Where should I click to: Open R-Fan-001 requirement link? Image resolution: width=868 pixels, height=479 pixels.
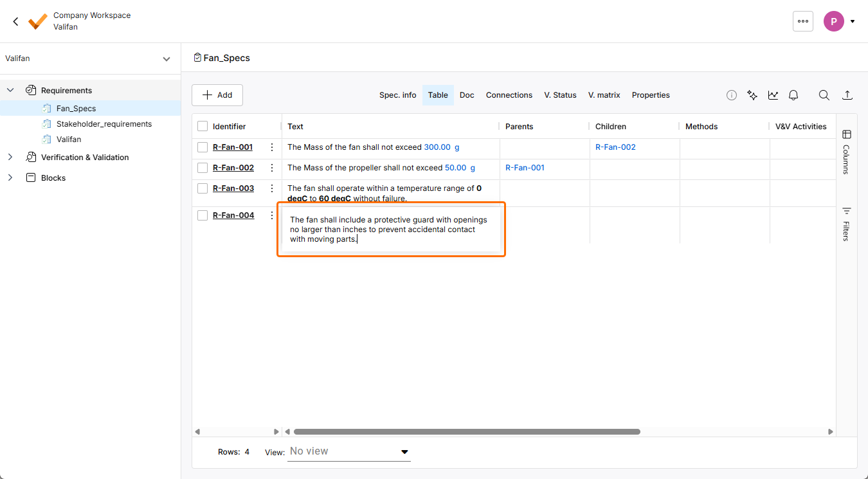[x=233, y=147]
